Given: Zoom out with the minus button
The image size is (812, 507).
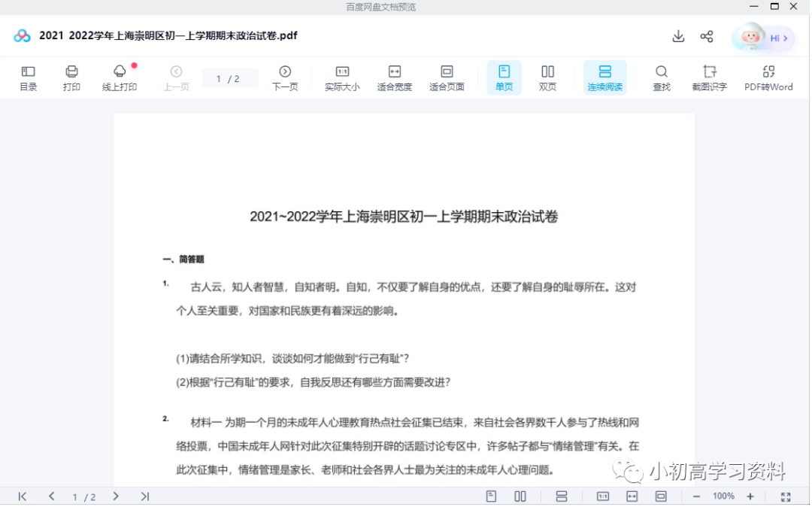Looking at the screenshot, I should click(696, 496).
